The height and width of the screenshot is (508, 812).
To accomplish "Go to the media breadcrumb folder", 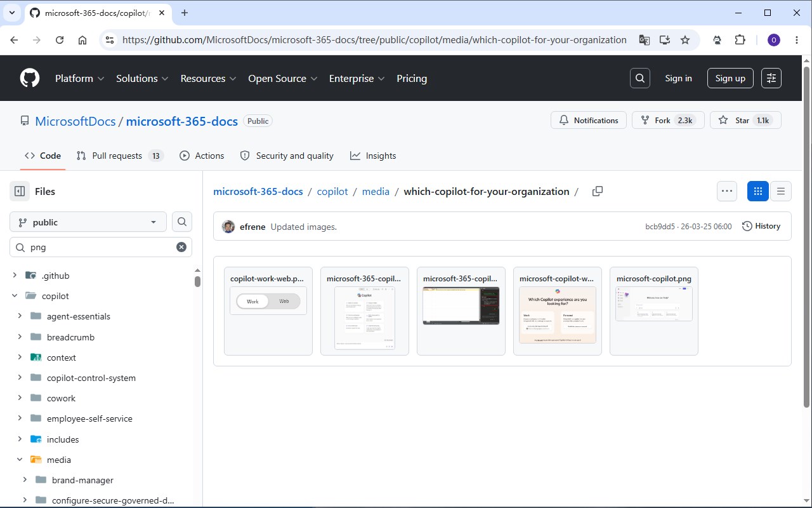I will coord(376,191).
